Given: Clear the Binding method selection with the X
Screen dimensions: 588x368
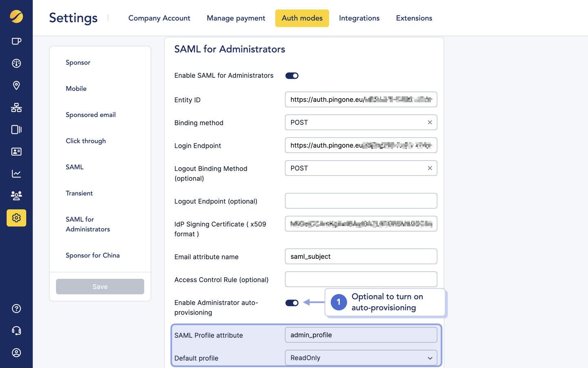Looking at the screenshot, I should tap(430, 122).
